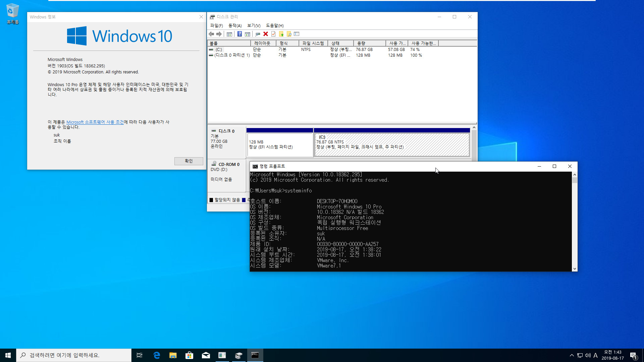The width and height of the screenshot is (644, 362).
Task: Click scroll up arrow in disk graphic pane
Action: click(x=474, y=127)
